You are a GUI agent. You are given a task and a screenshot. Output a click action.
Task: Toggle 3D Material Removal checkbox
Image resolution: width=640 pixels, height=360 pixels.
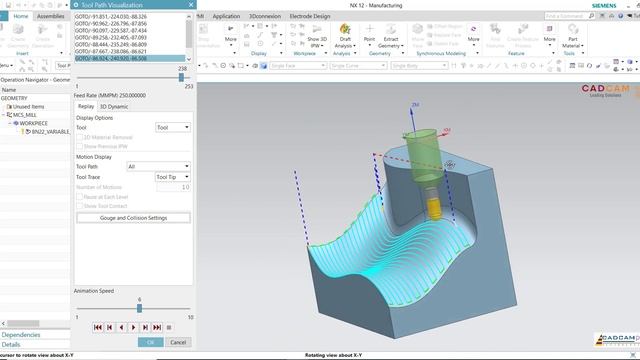[x=80, y=138]
